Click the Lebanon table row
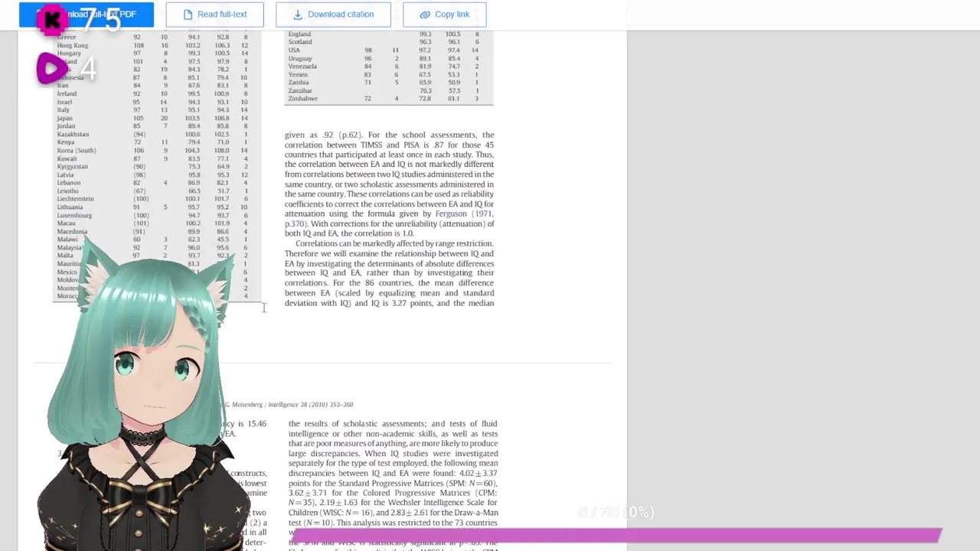 152,183
